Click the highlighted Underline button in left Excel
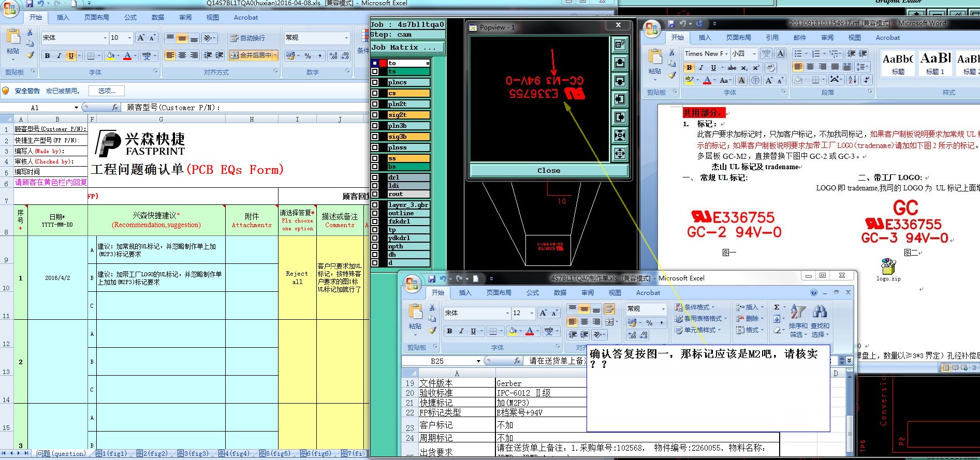Image resolution: width=980 pixels, height=460 pixels. pyautogui.click(x=71, y=56)
